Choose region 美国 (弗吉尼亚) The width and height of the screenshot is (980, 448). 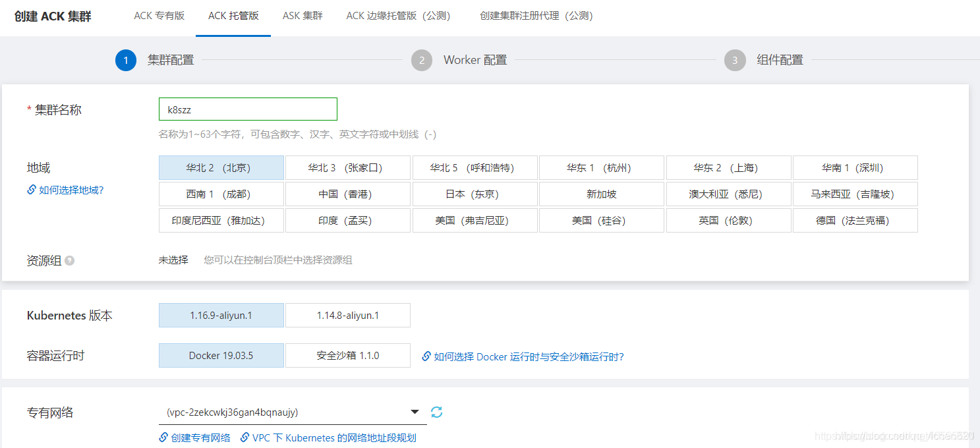(475, 221)
